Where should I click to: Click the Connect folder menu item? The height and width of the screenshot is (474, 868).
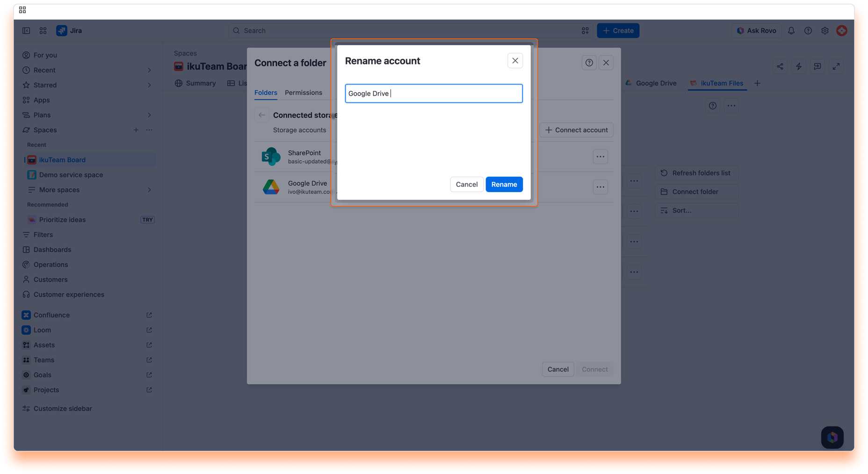[x=696, y=192]
